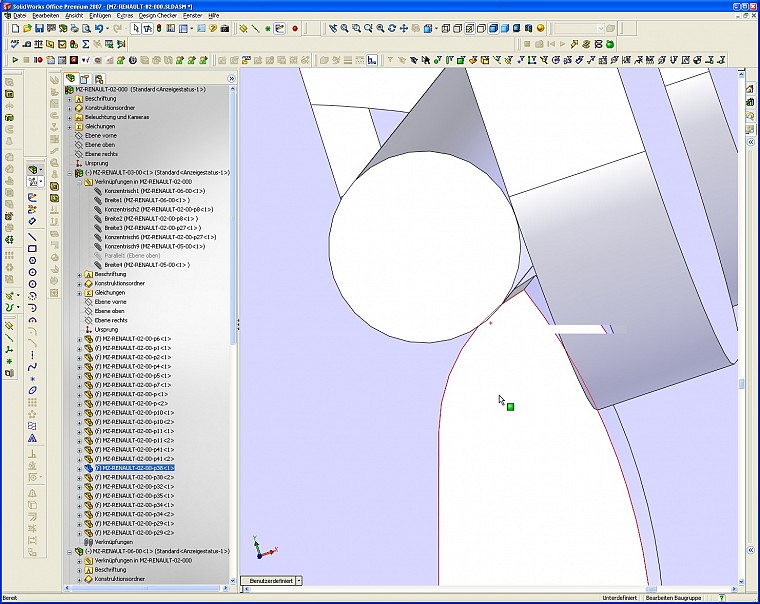Click the feature tree horizontal scrollbar

(146, 588)
